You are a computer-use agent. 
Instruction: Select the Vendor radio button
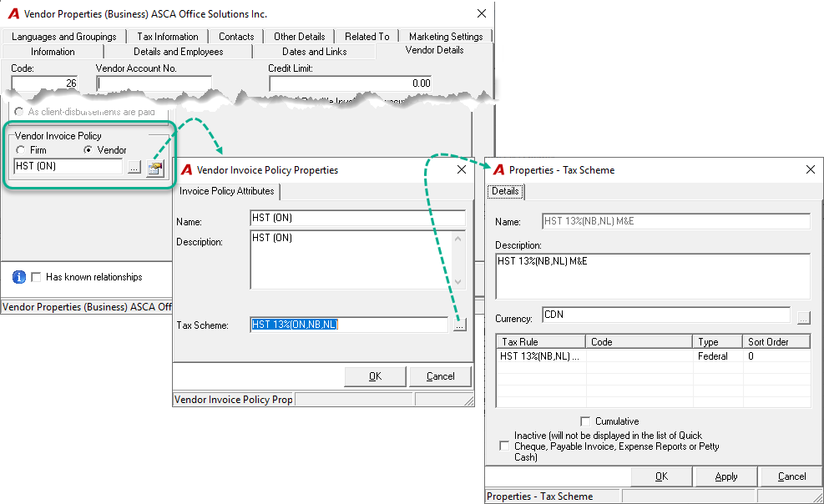(x=88, y=150)
